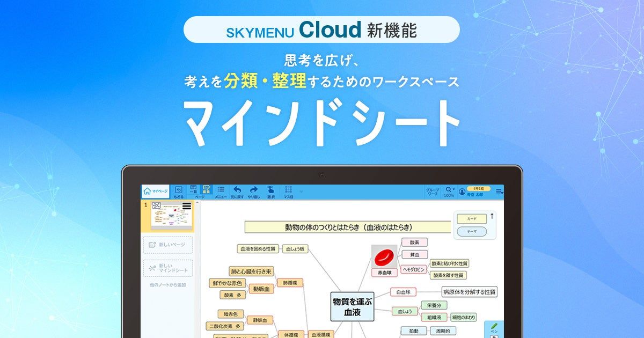Activate the 選択 selection hand tool
The image size is (644, 338).
[270, 192]
